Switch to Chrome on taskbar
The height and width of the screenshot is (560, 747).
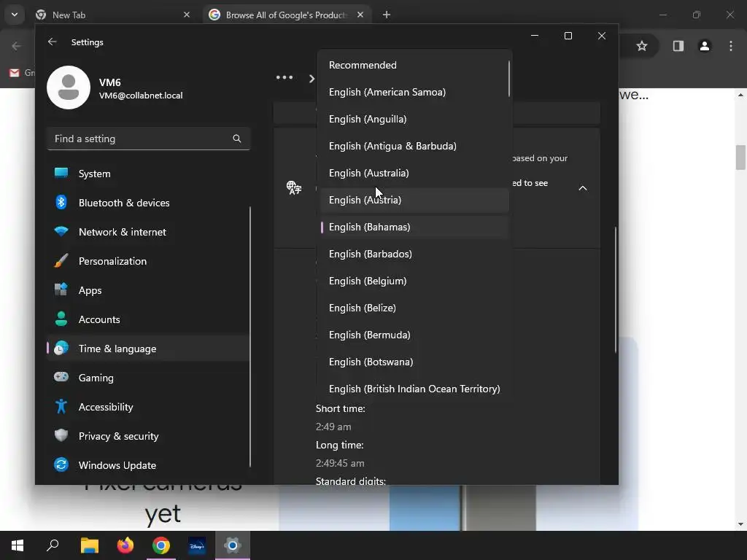pyautogui.click(x=161, y=545)
